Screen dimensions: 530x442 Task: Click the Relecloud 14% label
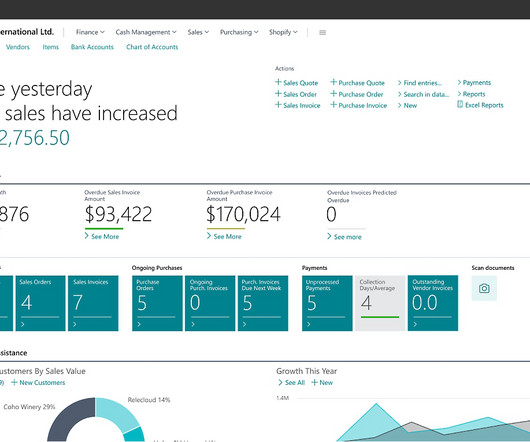pos(149,400)
